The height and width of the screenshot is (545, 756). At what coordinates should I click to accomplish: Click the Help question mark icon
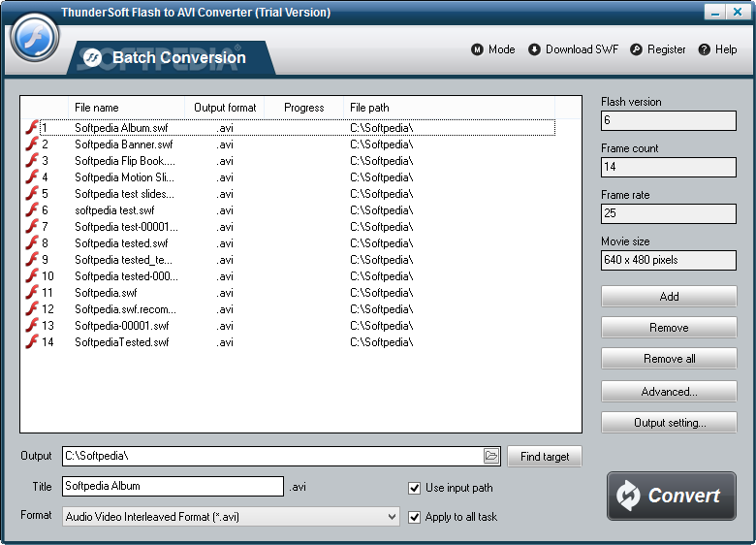point(704,49)
